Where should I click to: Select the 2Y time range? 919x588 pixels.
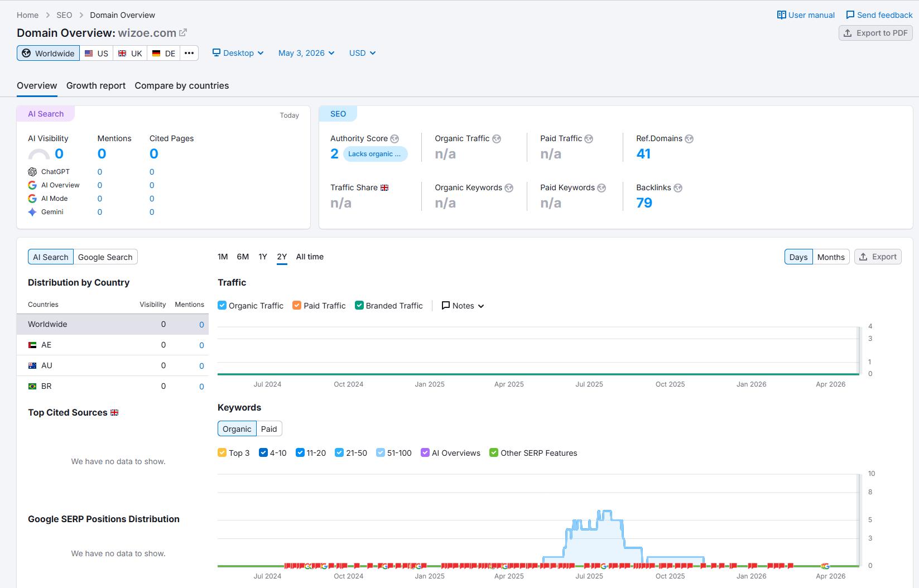pos(282,257)
